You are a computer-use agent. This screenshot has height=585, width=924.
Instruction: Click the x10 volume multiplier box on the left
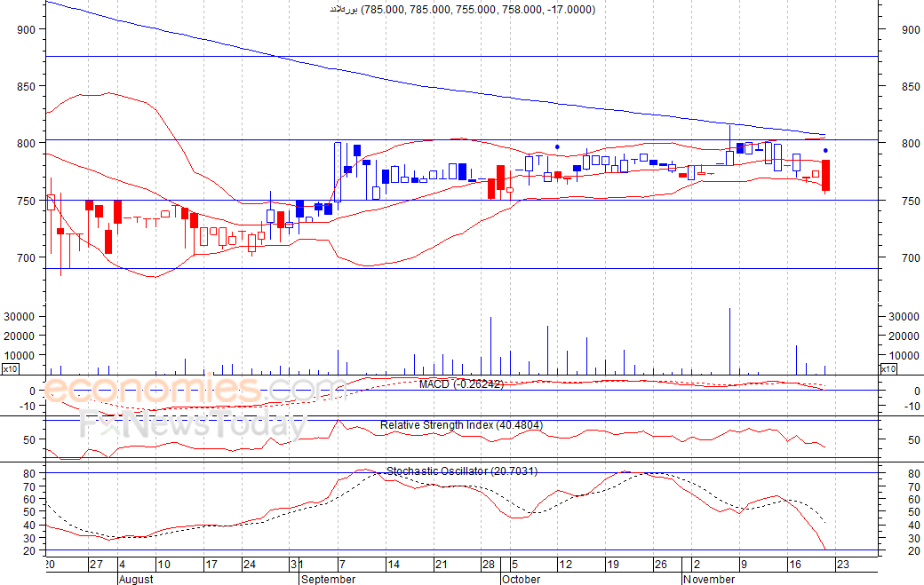pyautogui.click(x=10, y=369)
